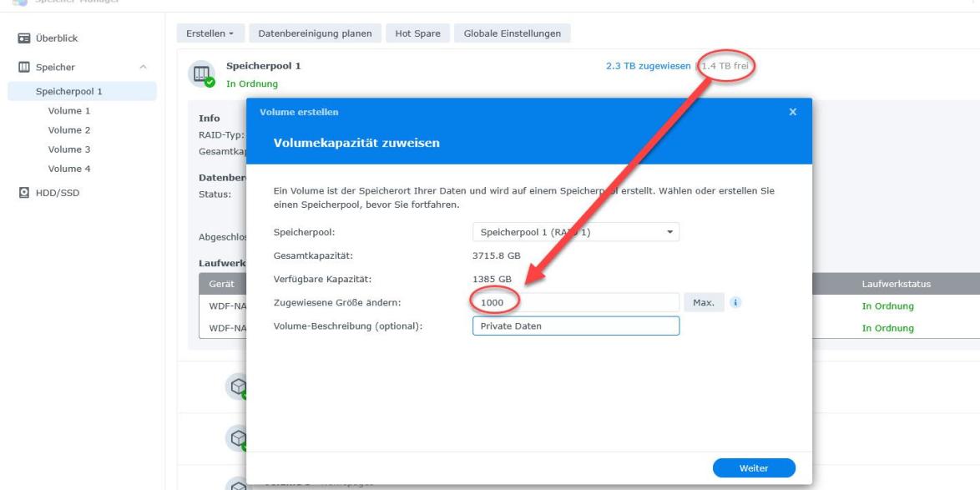Collapse the Speicher tree section
Image resolution: width=980 pixels, height=490 pixels.
pos(144,67)
